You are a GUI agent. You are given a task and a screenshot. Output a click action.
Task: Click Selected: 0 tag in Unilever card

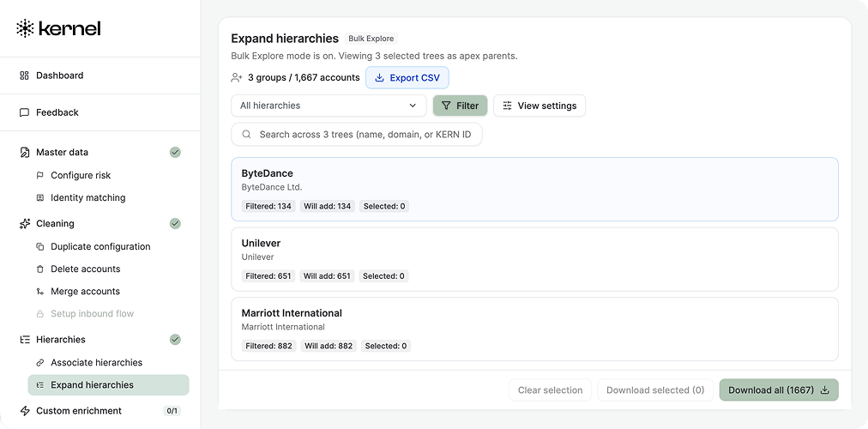pyautogui.click(x=383, y=276)
